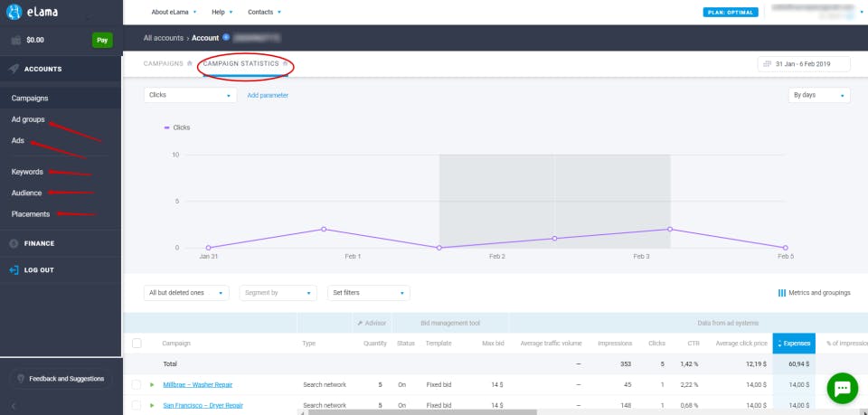Click the green Pay button
This screenshot has height=415, width=868.
tap(102, 40)
